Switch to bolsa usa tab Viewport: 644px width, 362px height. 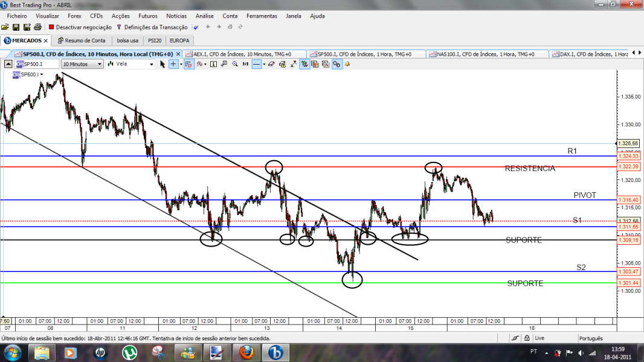(x=127, y=40)
